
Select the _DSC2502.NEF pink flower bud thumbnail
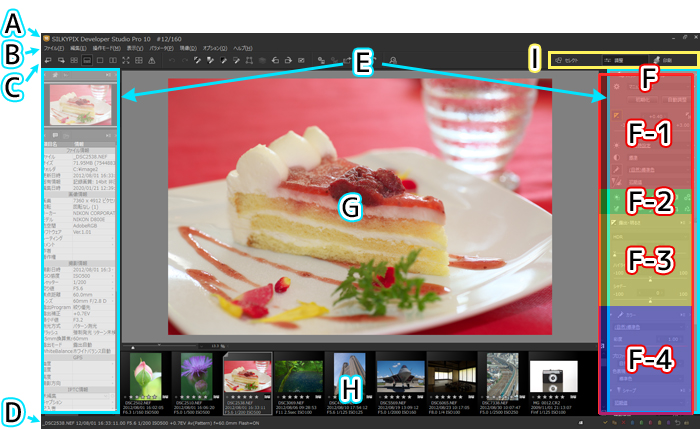point(146,383)
